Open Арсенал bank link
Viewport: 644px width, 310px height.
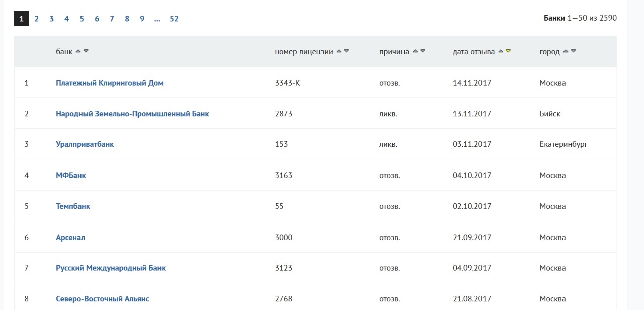[70, 238]
